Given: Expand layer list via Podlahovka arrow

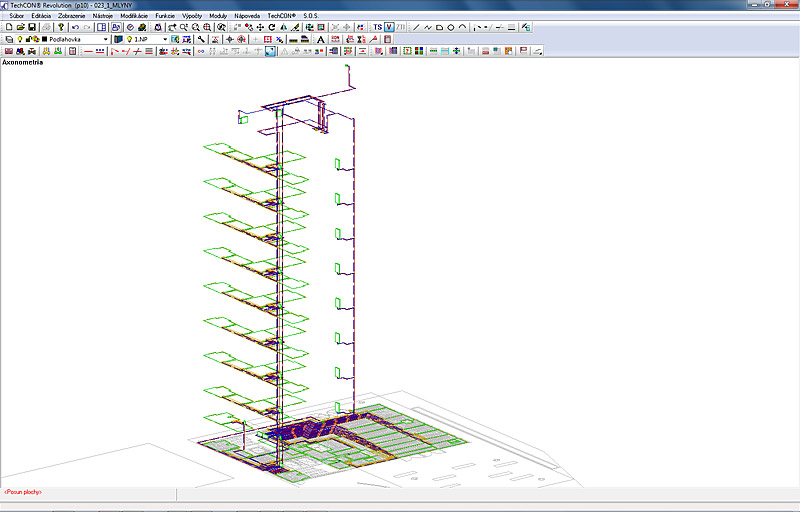Looking at the screenshot, I should click(106, 39).
